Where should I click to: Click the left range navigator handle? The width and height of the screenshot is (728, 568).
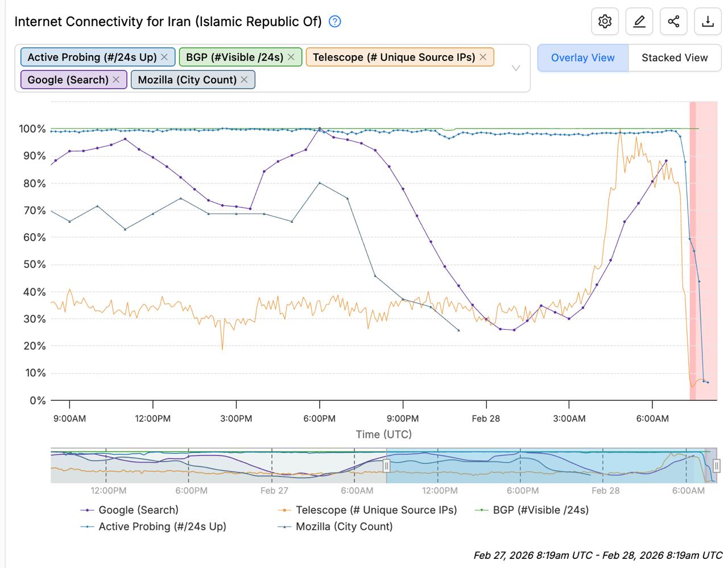pyautogui.click(x=387, y=466)
